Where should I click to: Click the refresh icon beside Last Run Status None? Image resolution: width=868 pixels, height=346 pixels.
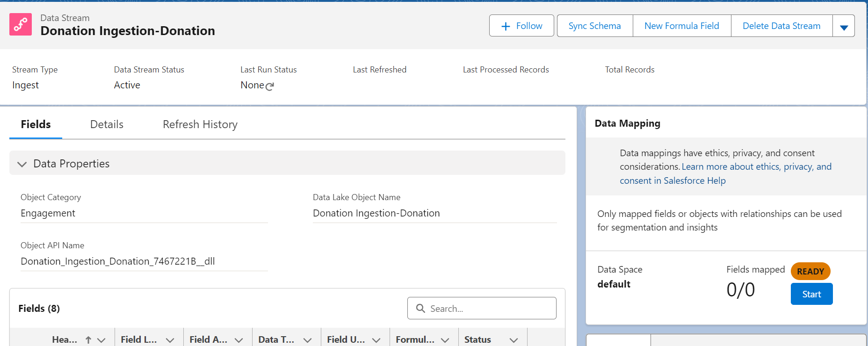point(269,86)
